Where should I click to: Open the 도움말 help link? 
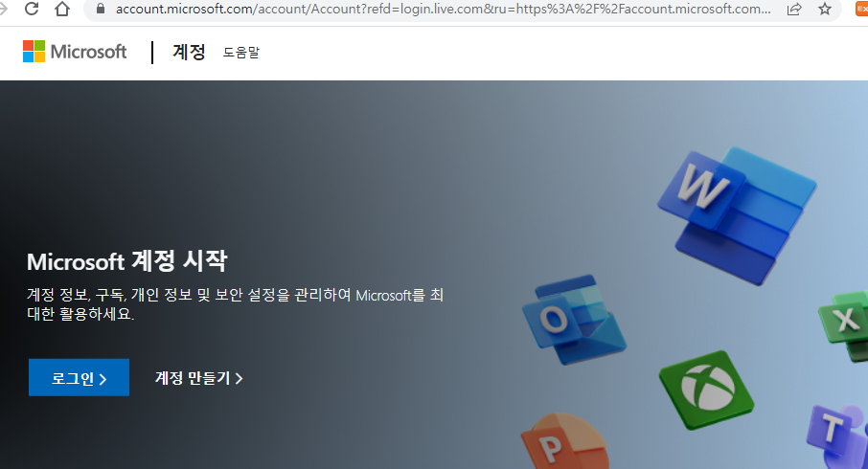[x=240, y=53]
